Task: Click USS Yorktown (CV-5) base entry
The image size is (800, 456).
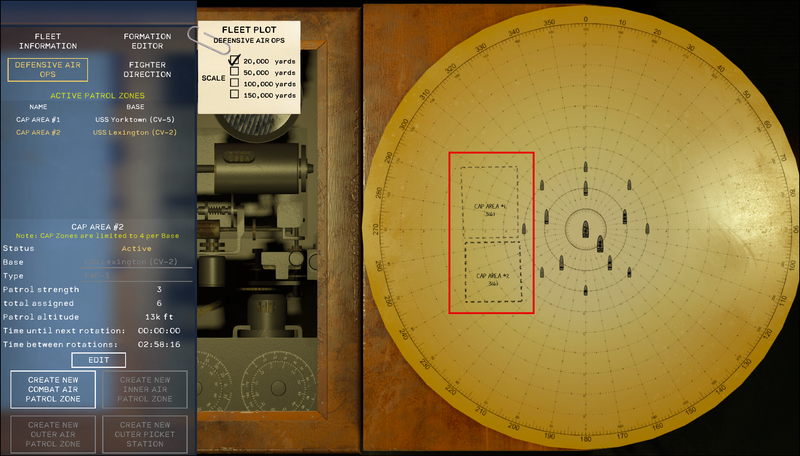Action: pyautogui.click(x=135, y=119)
